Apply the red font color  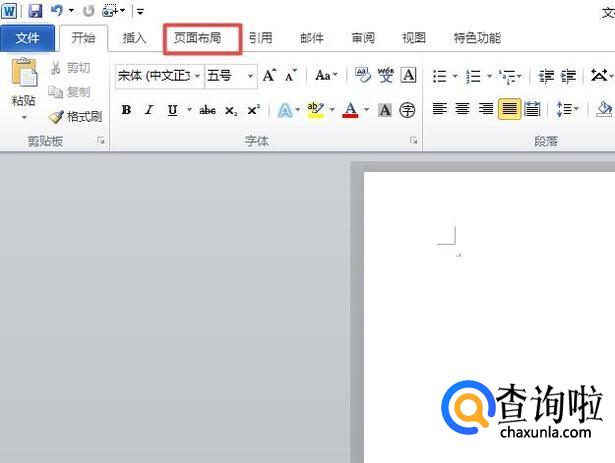[350, 110]
